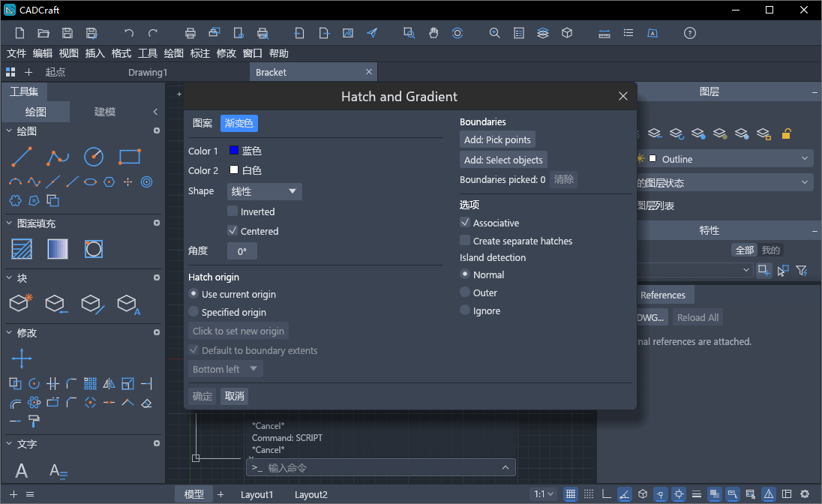The width and height of the screenshot is (822, 504).
Task: Click the Add: Pick points button
Action: point(497,140)
